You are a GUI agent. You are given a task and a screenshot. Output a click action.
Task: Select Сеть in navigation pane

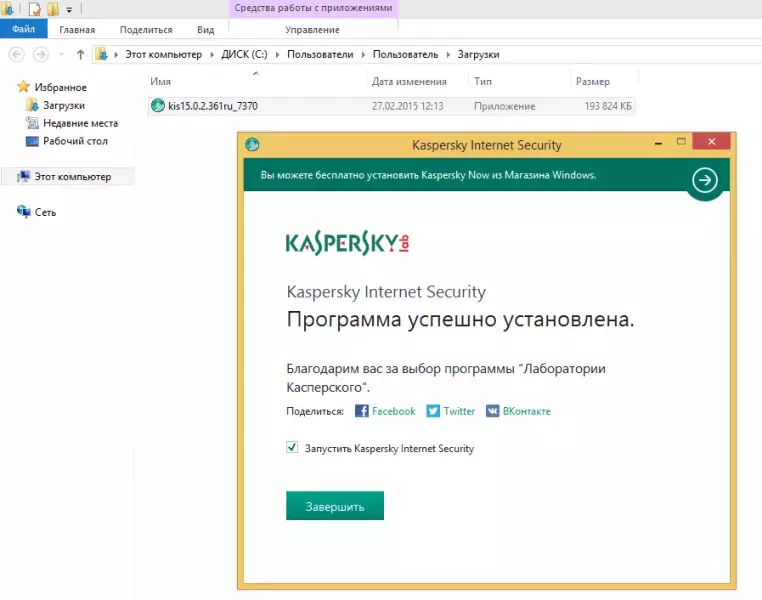point(45,212)
